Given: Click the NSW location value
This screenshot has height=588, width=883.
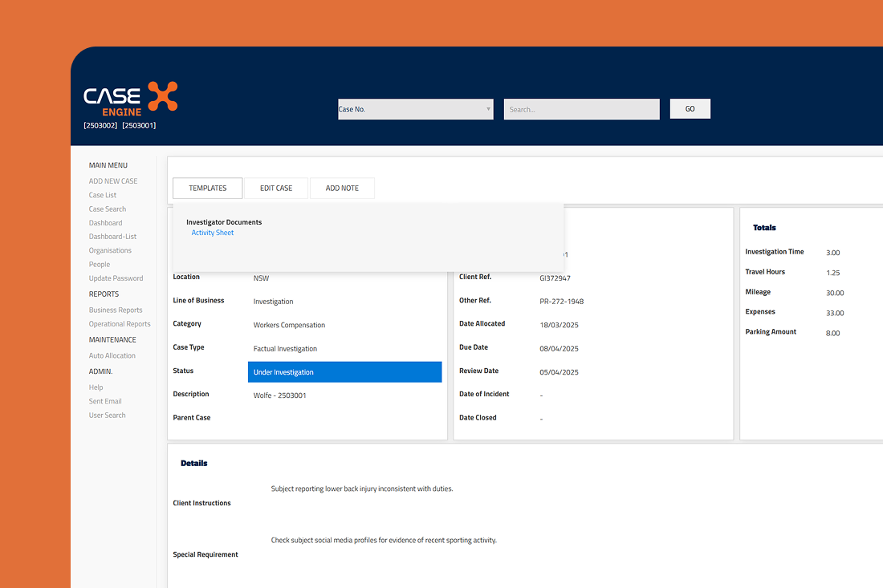Looking at the screenshot, I should pos(262,278).
